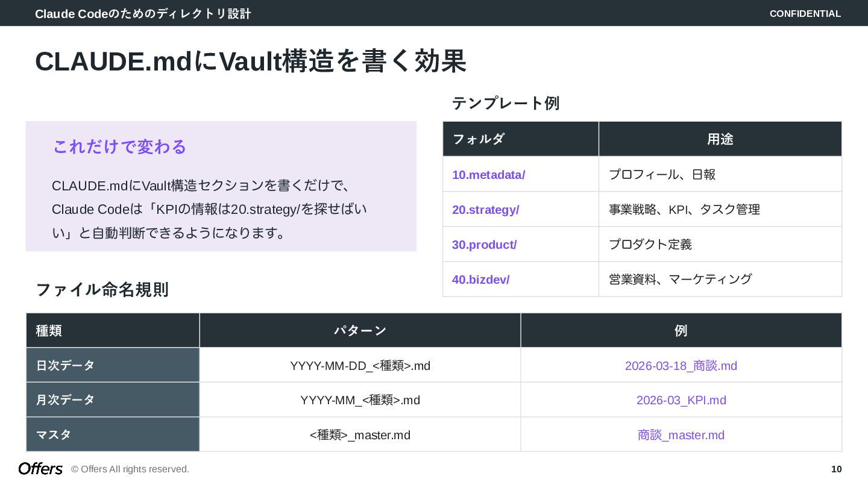Click the 'フォルダ' column header
This screenshot has height=488, width=868.
(521, 139)
